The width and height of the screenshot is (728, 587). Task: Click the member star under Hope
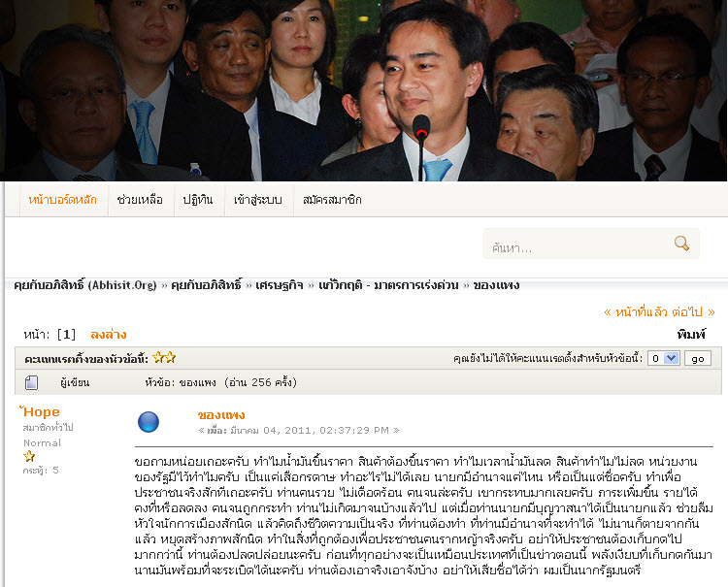point(29,456)
